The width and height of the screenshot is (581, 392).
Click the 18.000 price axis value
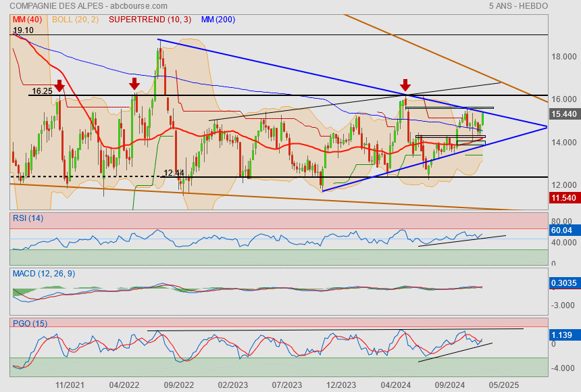pyautogui.click(x=564, y=57)
